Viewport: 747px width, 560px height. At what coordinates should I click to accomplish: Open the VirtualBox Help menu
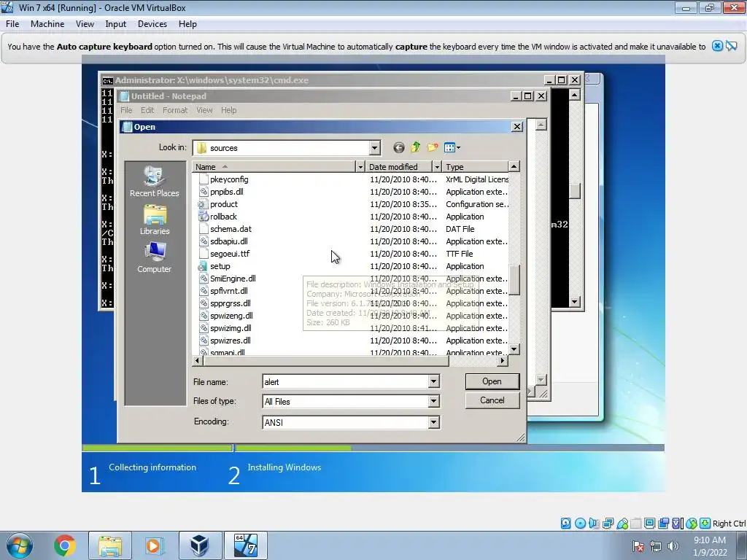[187, 24]
